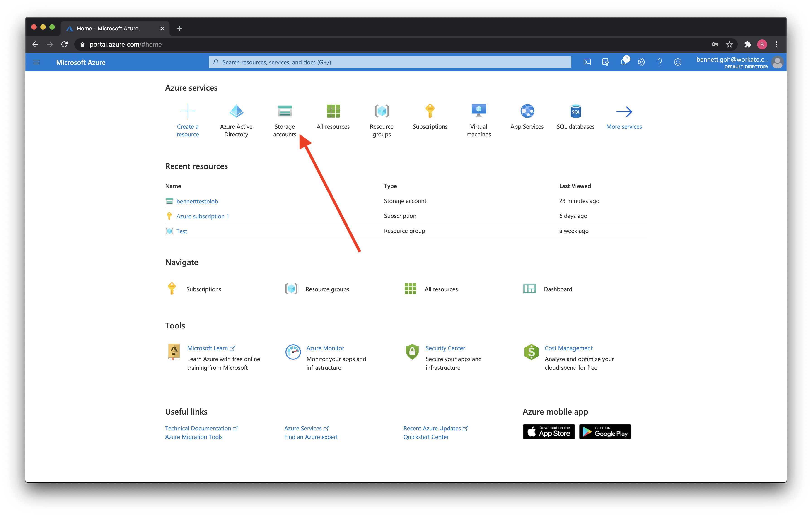The height and width of the screenshot is (516, 812).
Task: Click the search resources input field
Action: (391, 62)
